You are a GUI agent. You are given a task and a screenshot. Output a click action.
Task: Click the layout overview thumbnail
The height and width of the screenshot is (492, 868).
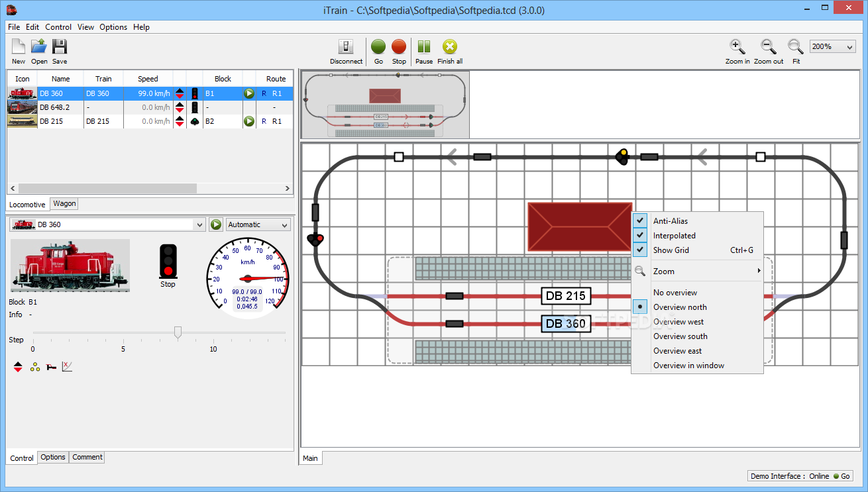coord(385,105)
